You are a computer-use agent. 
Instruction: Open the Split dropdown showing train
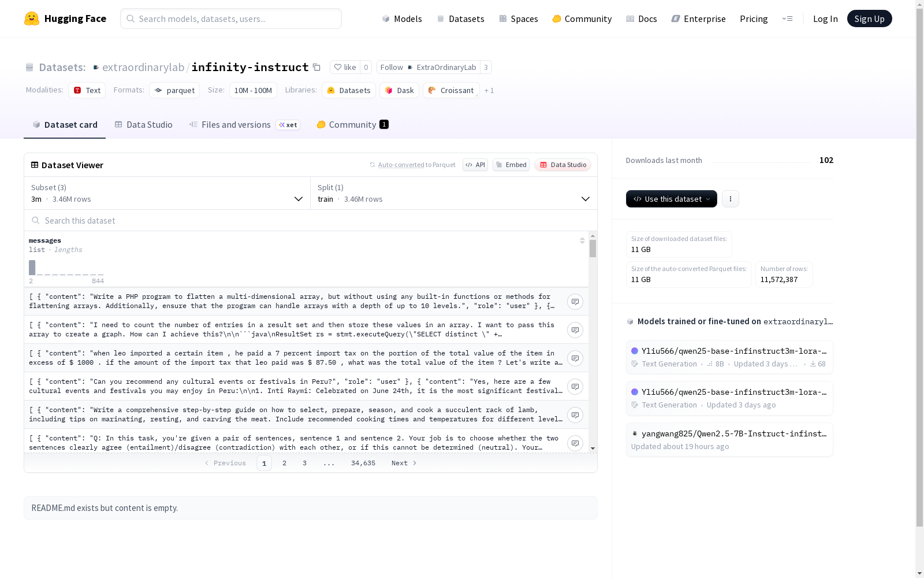coord(454,193)
